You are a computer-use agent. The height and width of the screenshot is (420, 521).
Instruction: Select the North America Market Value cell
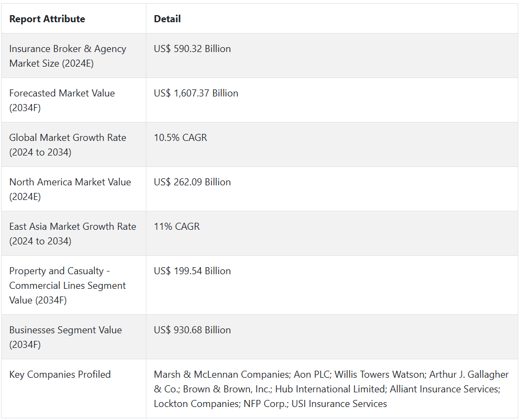(70, 189)
